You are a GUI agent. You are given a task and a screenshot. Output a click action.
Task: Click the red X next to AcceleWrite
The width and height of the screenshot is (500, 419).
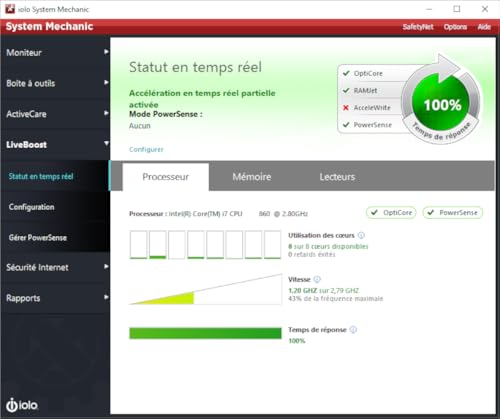tap(346, 108)
